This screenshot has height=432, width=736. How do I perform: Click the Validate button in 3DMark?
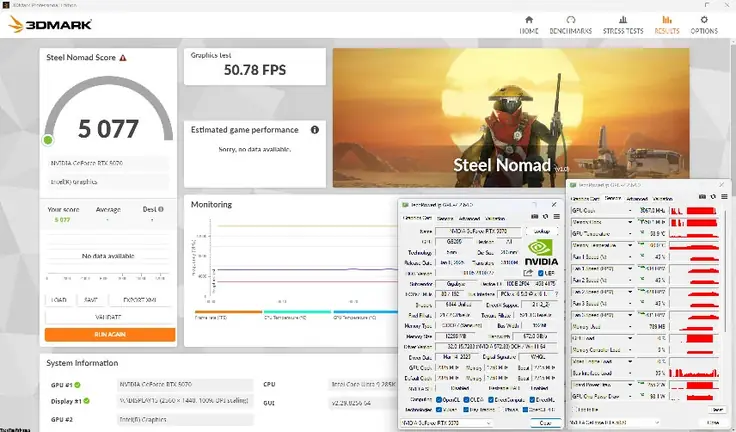[108, 317]
